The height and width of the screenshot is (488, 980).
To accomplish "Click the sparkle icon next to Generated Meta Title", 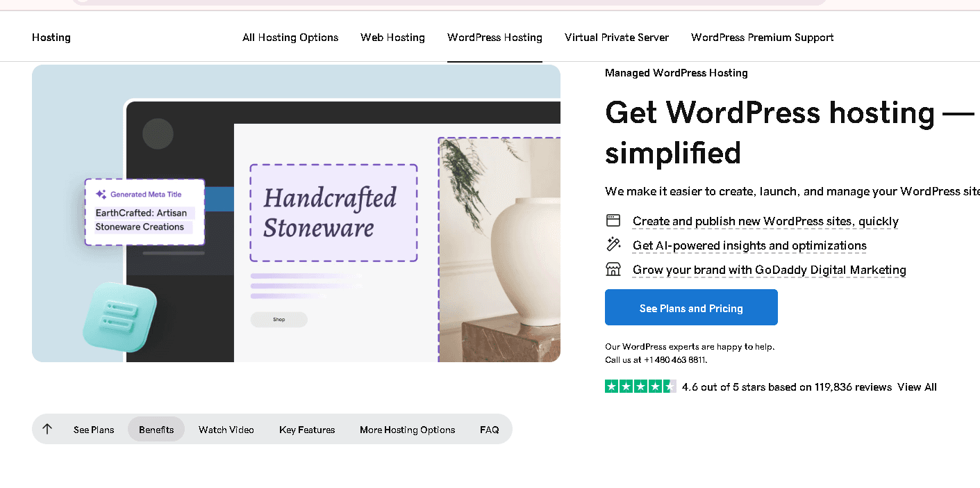I will pyautogui.click(x=101, y=195).
